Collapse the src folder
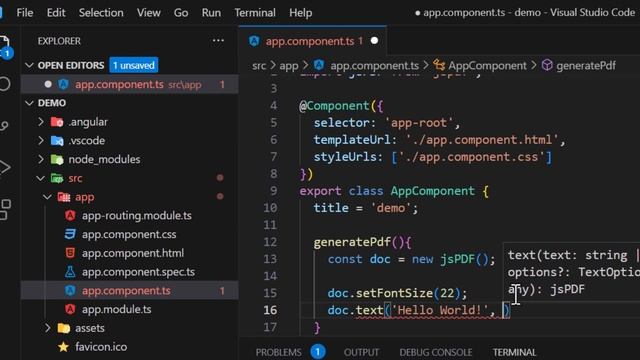Image resolution: width=640 pixels, height=360 pixels. point(41,178)
